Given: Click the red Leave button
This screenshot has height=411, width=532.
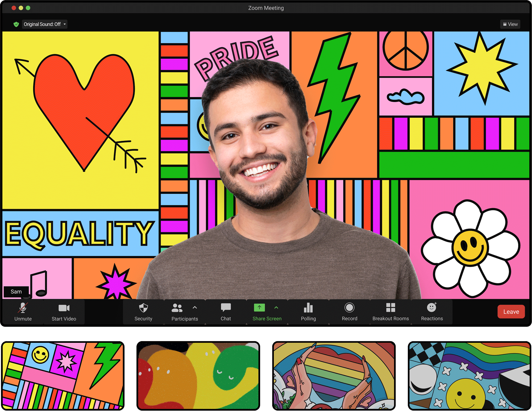Looking at the screenshot, I should [x=511, y=312].
